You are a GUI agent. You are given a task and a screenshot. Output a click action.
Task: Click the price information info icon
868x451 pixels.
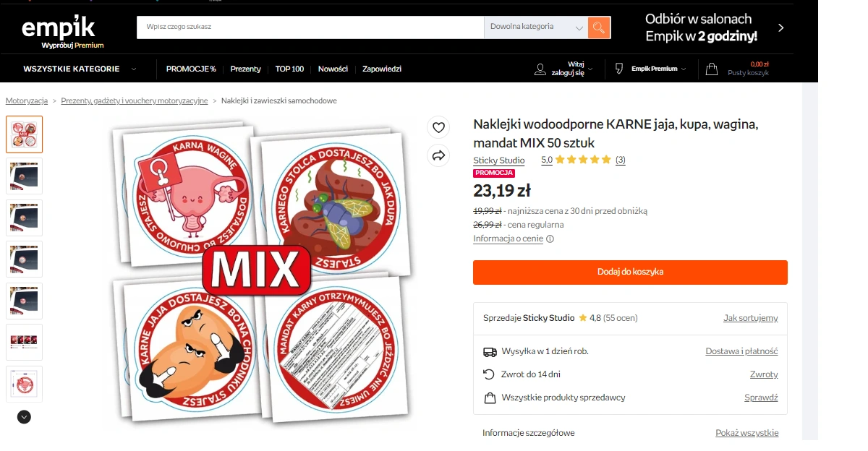coord(550,239)
